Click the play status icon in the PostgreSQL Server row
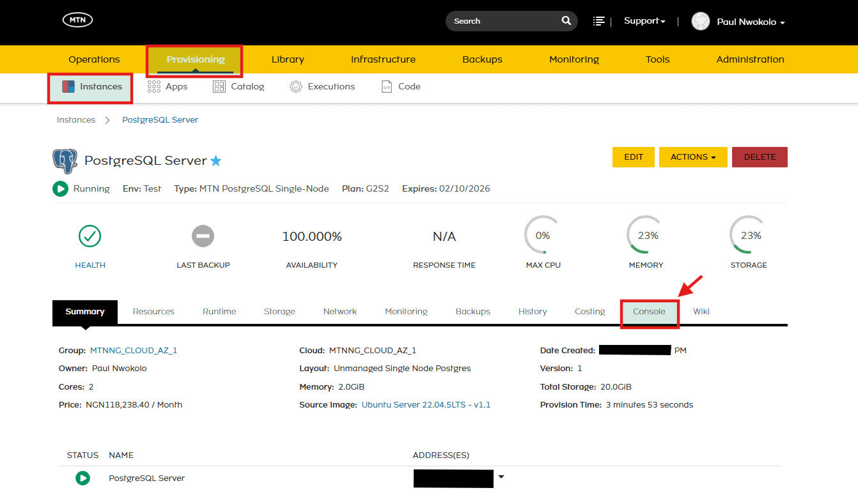This screenshot has width=858, height=504. (82, 478)
